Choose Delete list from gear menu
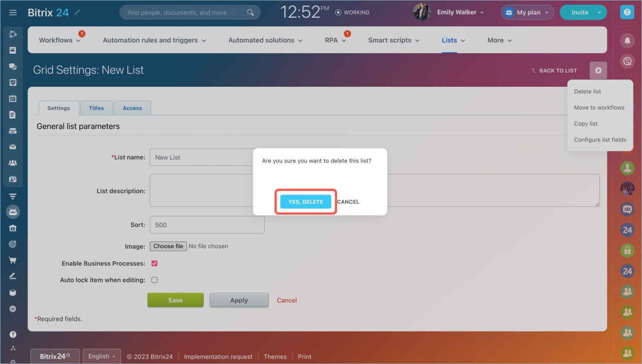 click(x=587, y=91)
